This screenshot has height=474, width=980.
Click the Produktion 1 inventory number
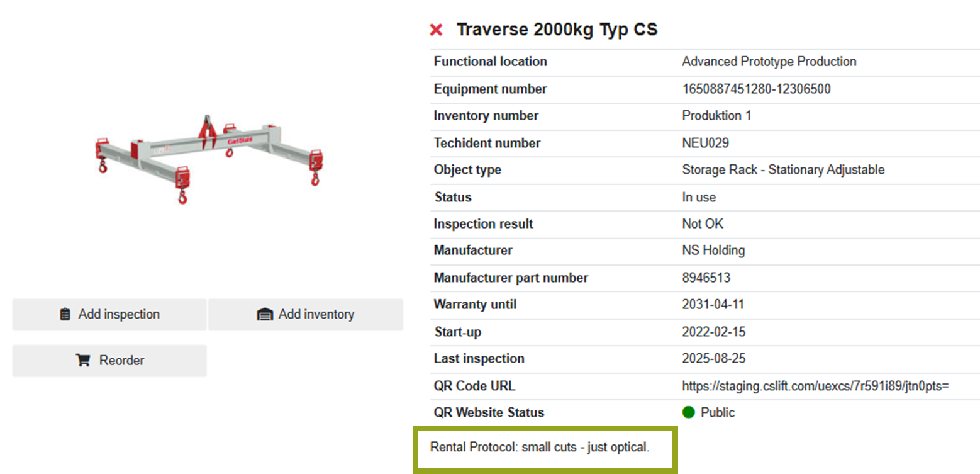pos(716,116)
